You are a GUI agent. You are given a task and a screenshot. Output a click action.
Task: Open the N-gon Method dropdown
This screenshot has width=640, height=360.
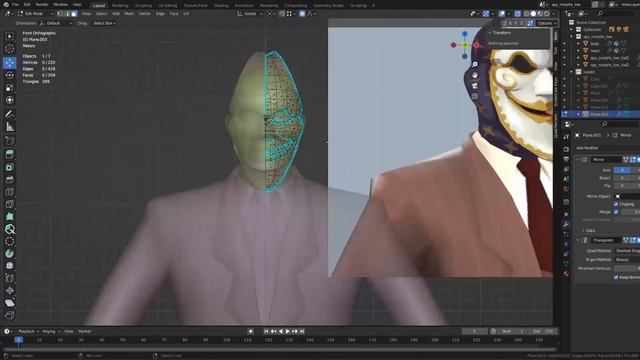[627, 260]
